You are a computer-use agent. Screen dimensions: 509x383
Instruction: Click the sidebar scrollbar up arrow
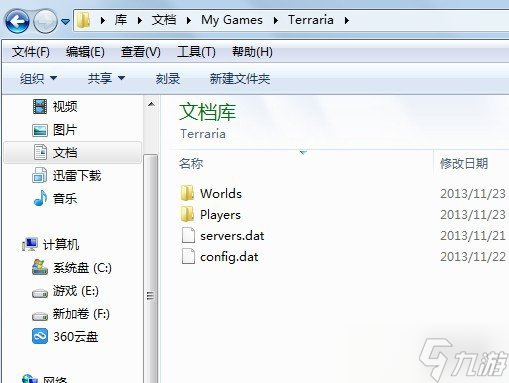[x=151, y=104]
